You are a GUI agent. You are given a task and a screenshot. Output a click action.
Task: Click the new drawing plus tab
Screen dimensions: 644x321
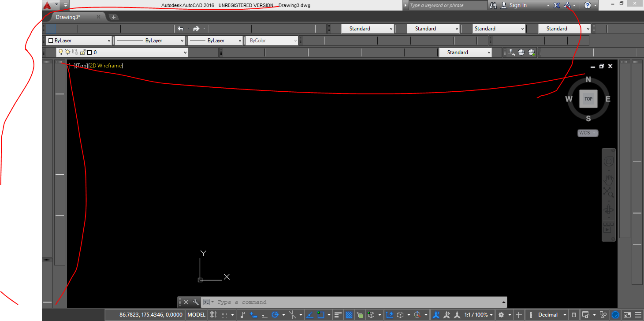pos(114,17)
